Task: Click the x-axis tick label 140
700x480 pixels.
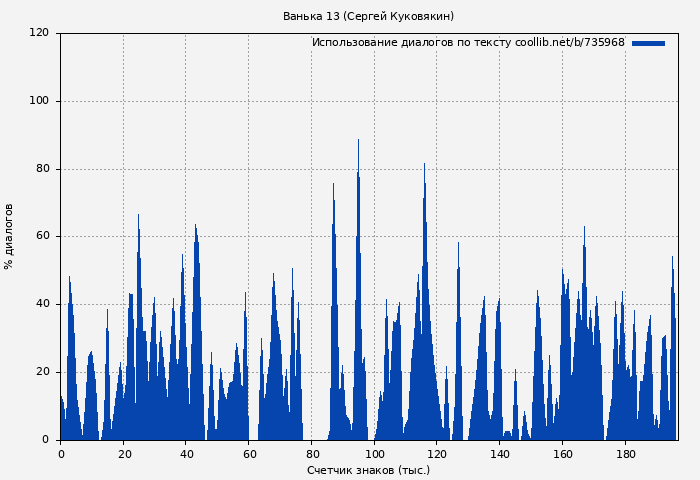Action: click(x=500, y=454)
